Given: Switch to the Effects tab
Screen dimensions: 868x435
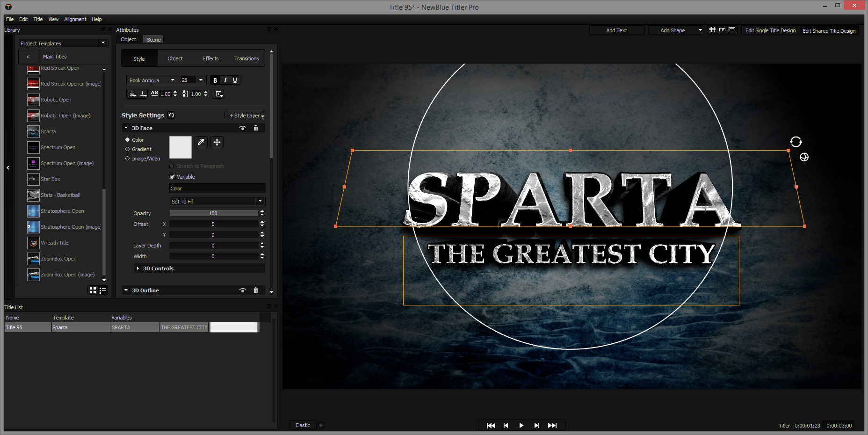Looking at the screenshot, I should point(210,58).
